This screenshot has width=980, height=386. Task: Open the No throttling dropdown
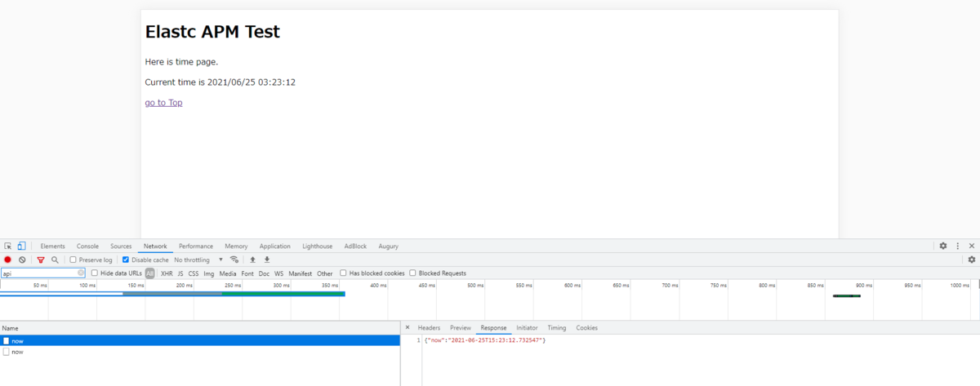pyautogui.click(x=198, y=260)
